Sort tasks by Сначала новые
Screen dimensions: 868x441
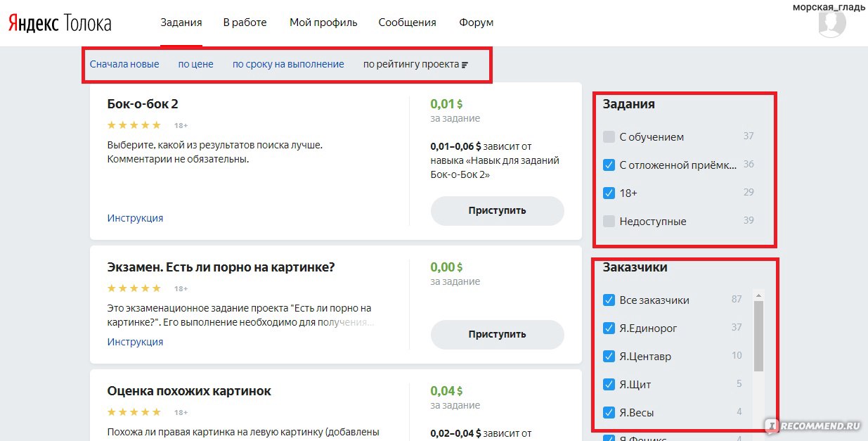[x=124, y=64]
